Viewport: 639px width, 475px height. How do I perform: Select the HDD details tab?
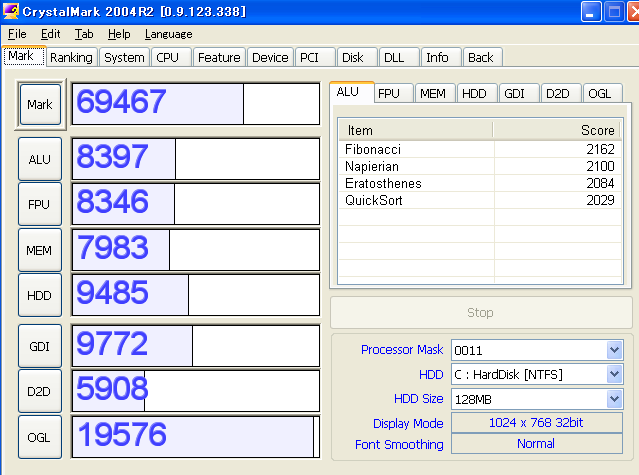tap(478, 94)
